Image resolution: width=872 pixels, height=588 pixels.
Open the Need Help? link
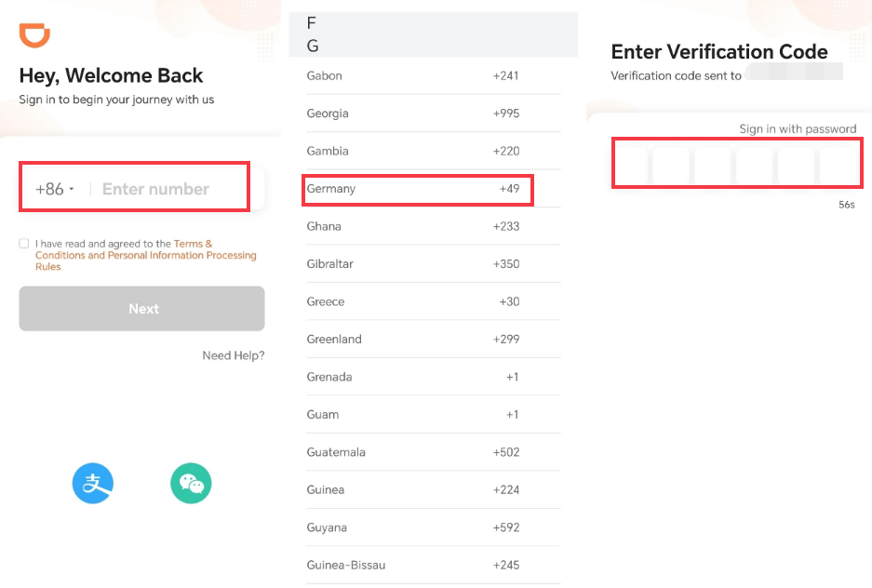tap(233, 355)
